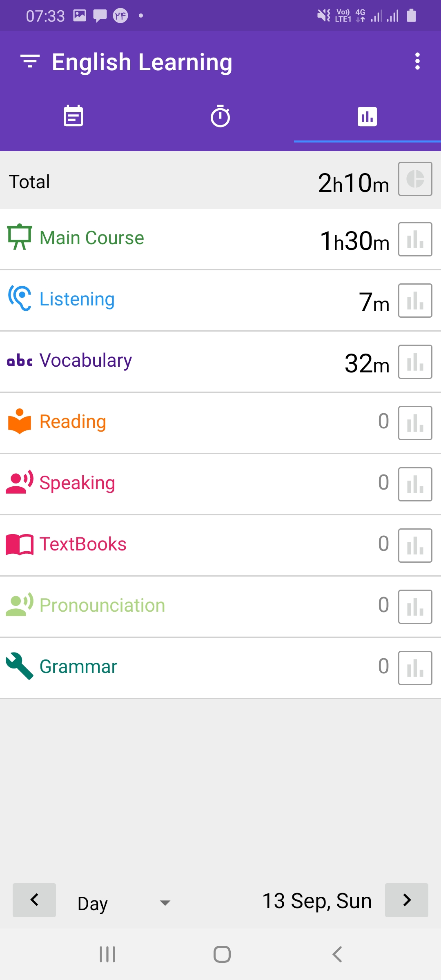Show bar chart for Speaking
The height and width of the screenshot is (980, 441).
pos(415,484)
